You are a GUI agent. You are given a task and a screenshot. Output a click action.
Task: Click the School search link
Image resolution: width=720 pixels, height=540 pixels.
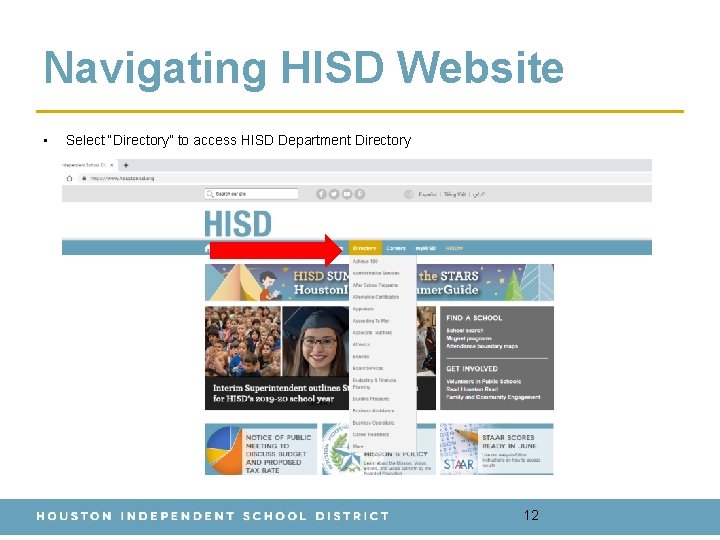465,331
